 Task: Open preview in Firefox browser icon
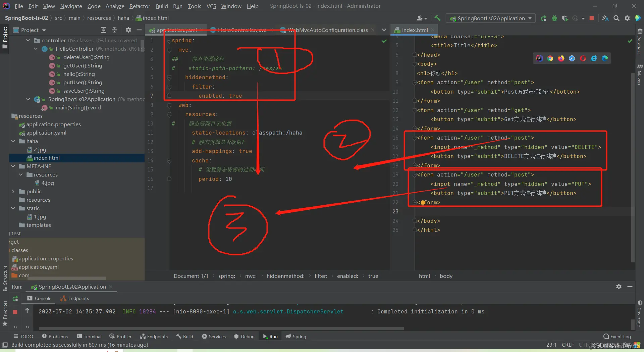561,58
